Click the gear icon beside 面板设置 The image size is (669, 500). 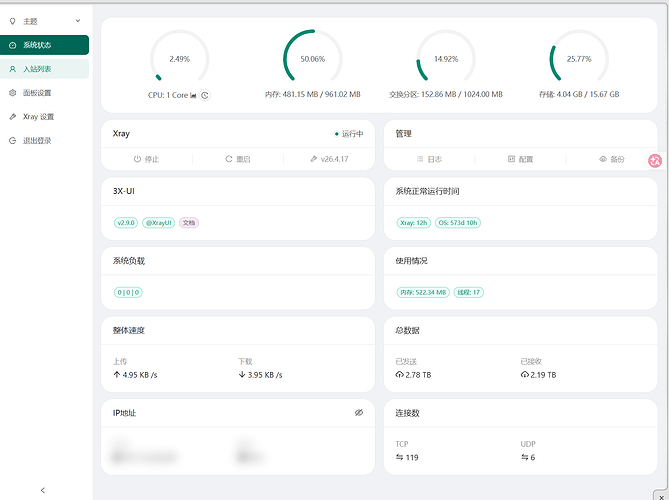click(12, 93)
